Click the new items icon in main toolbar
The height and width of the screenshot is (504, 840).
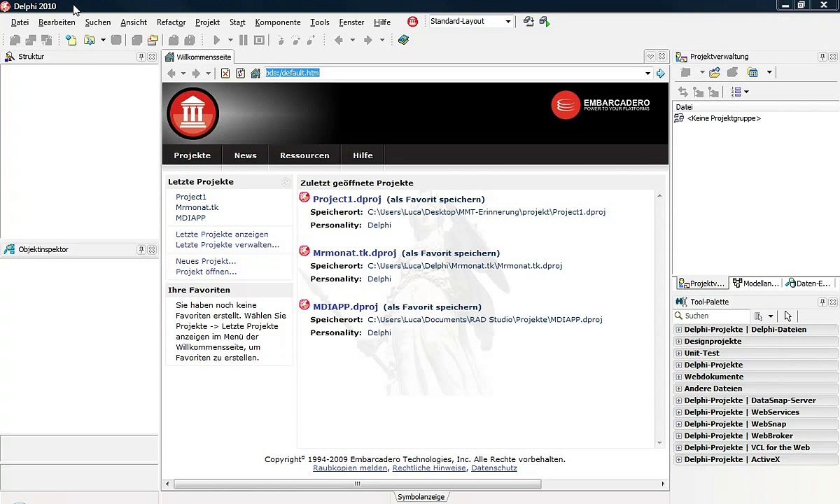pyautogui.click(x=71, y=40)
